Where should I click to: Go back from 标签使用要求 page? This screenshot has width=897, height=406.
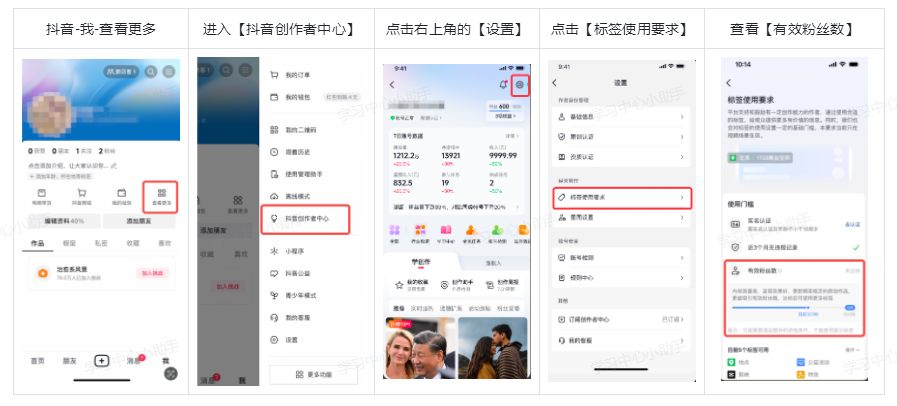click(x=729, y=83)
